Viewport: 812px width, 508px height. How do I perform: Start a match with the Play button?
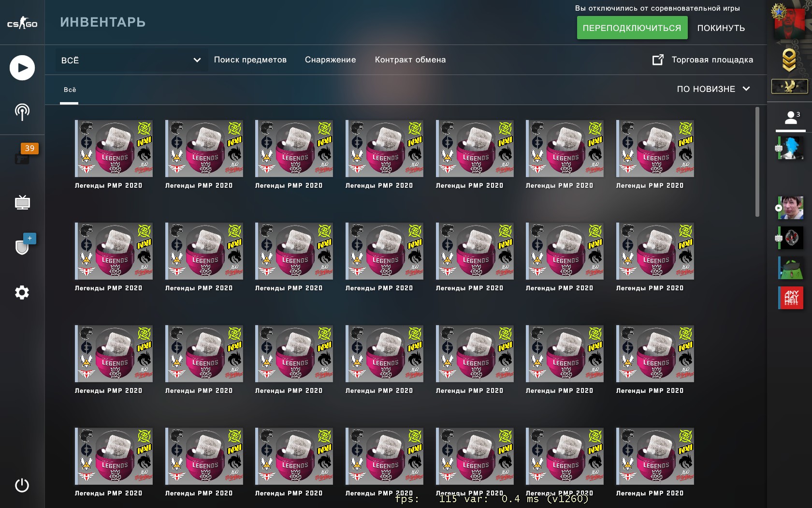click(x=22, y=68)
